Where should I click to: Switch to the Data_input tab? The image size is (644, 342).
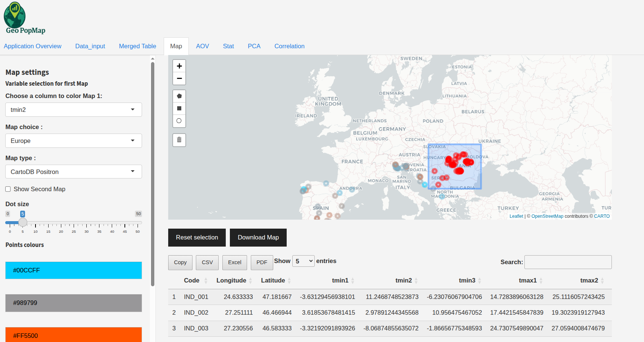(x=90, y=46)
